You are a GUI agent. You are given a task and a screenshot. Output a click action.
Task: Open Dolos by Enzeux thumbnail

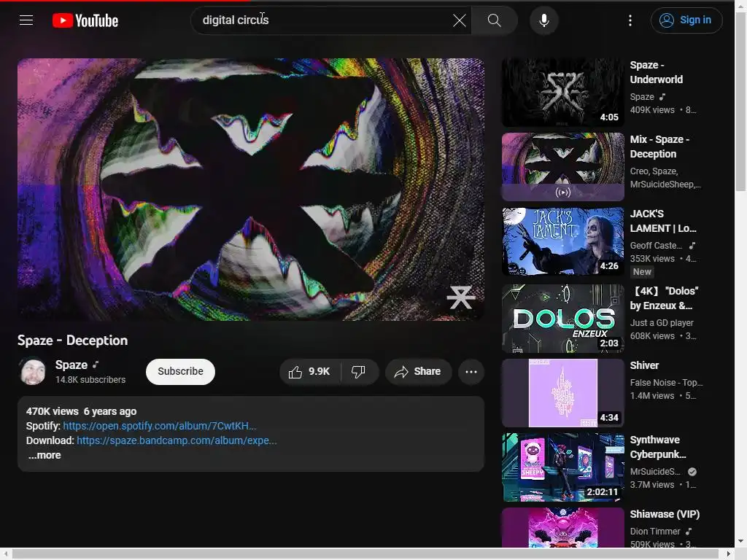(x=563, y=319)
